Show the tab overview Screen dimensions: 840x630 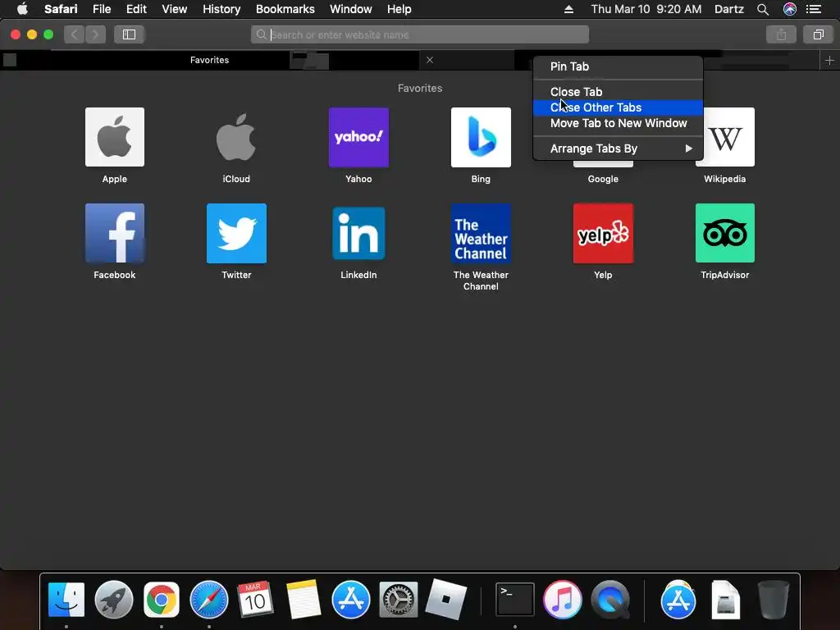click(x=818, y=34)
